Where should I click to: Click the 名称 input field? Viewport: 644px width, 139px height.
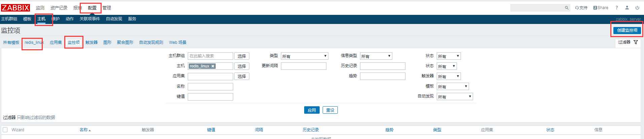pyautogui.click(x=210, y=86)
